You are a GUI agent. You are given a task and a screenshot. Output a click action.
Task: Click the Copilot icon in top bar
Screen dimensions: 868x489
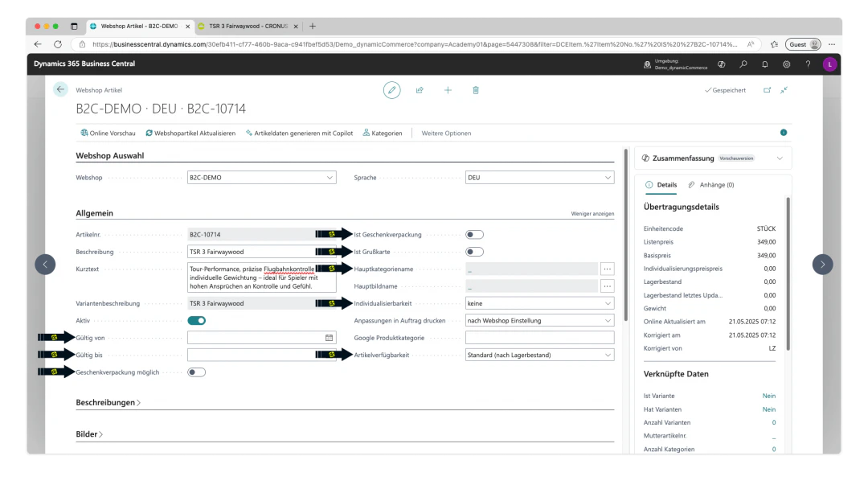click(721, 64)
